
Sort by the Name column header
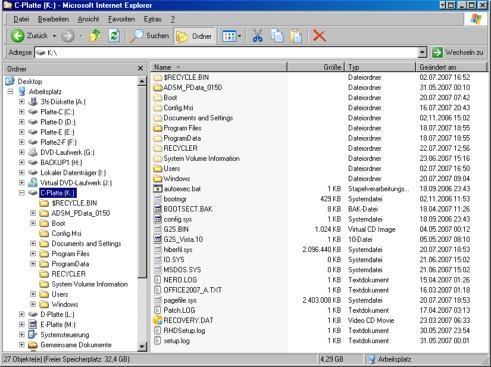coord(219,67)
